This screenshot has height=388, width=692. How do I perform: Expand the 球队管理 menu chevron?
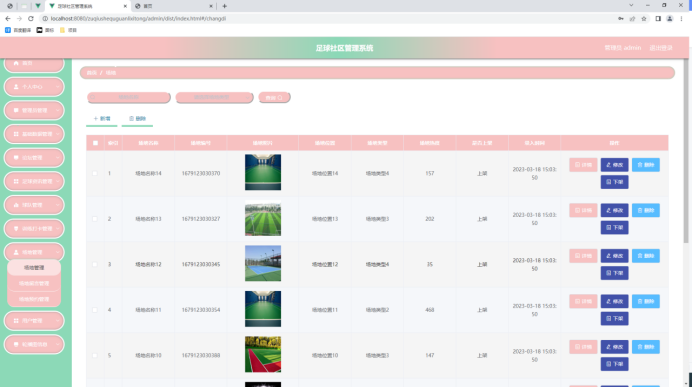click(x=58, y=205)
